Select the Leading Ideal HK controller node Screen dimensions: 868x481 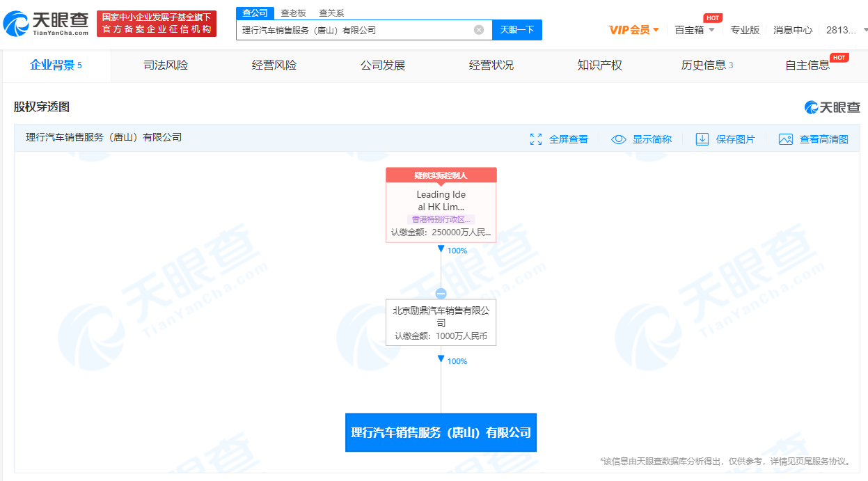click(441, 206)
